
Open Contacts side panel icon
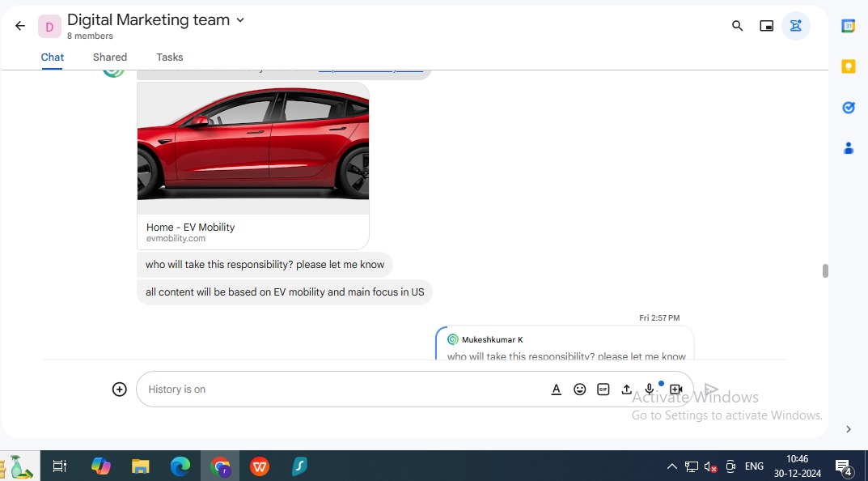[x=848, y=148]
